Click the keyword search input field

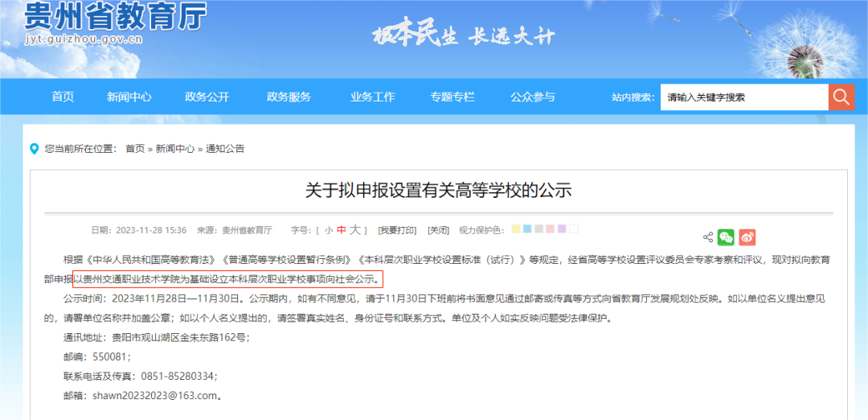coord(743,97)
